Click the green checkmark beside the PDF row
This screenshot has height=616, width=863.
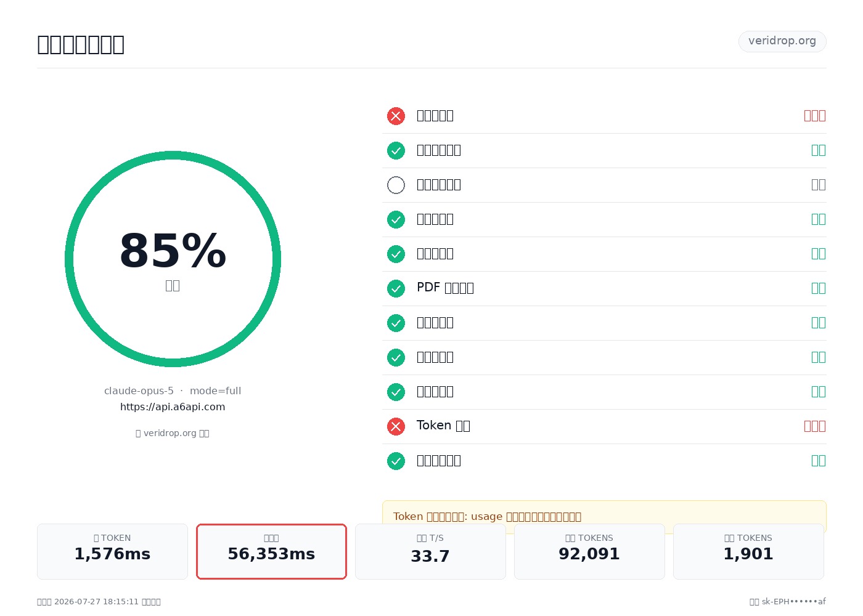click(396, 288)
